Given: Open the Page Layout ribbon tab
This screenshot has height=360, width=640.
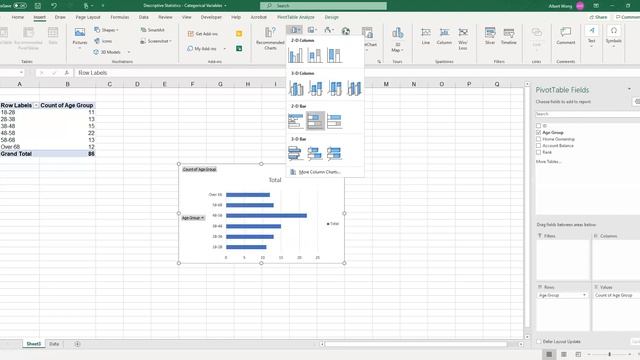Looking at the screenshot, I should [x=88, y=17].
